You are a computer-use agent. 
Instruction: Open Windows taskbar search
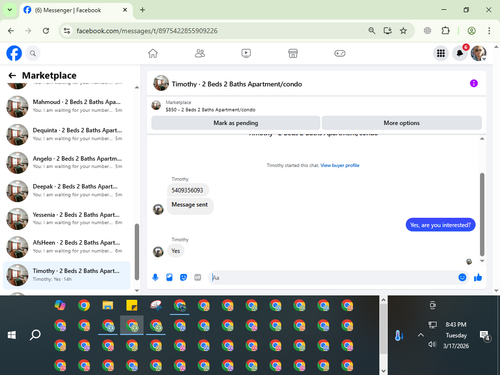(35, 335)
